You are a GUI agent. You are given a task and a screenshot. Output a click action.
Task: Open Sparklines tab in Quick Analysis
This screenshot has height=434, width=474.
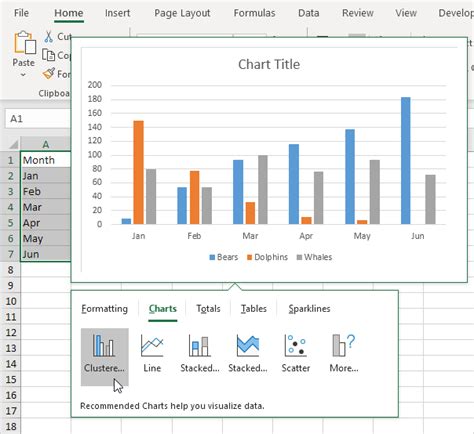click(309, 309)
